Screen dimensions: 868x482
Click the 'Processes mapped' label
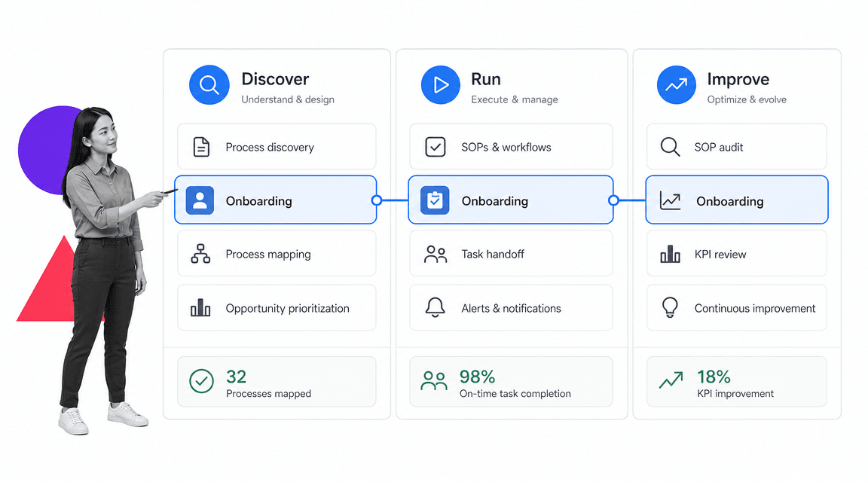point(268,393)
